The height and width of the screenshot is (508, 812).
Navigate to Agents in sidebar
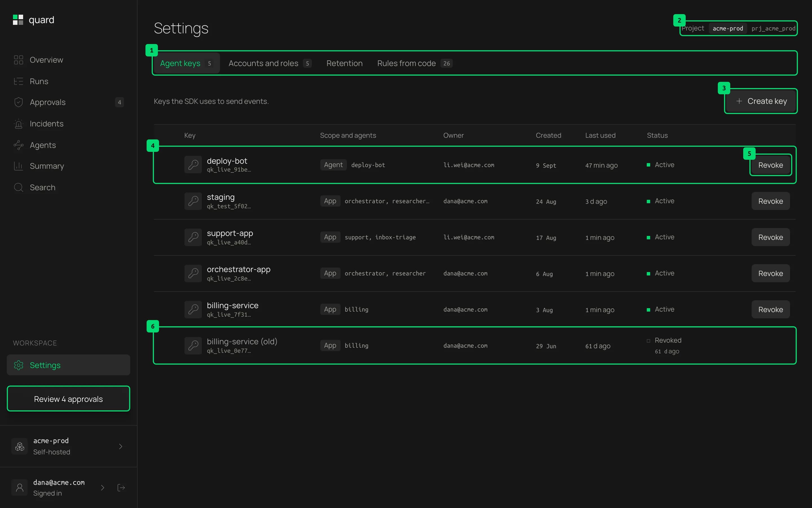click(x=69, y=145)
